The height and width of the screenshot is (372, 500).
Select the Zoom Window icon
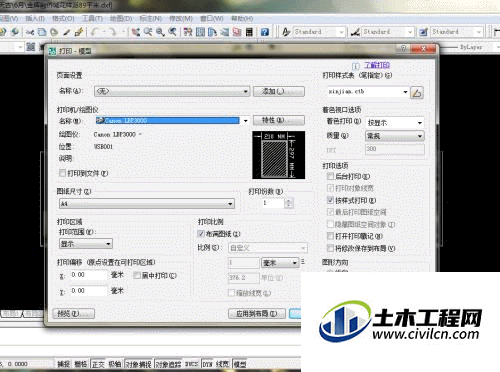point(160,32)
